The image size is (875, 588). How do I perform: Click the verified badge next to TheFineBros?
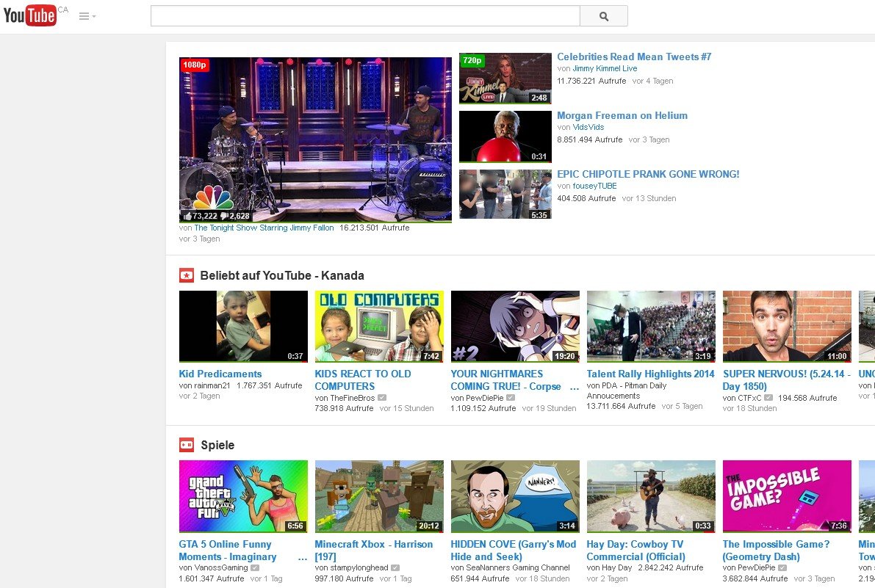click(383, 398)
